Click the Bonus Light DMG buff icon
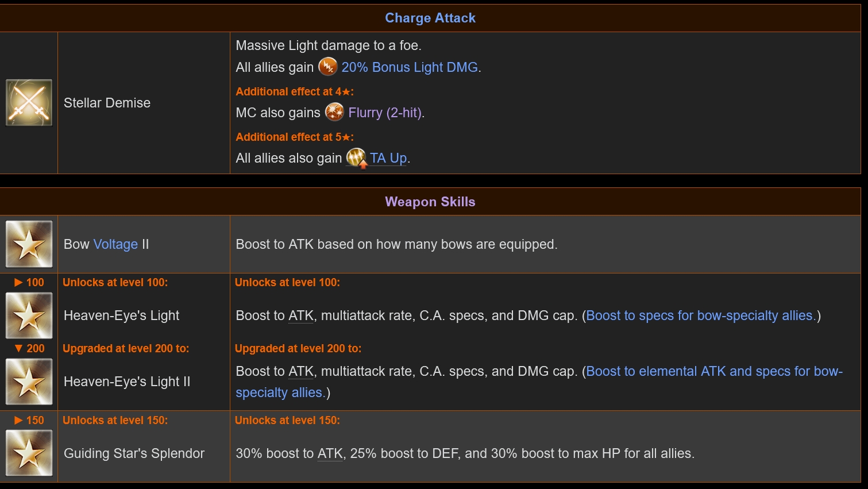Viewport: 868px width, 489px height. (328, 67)
